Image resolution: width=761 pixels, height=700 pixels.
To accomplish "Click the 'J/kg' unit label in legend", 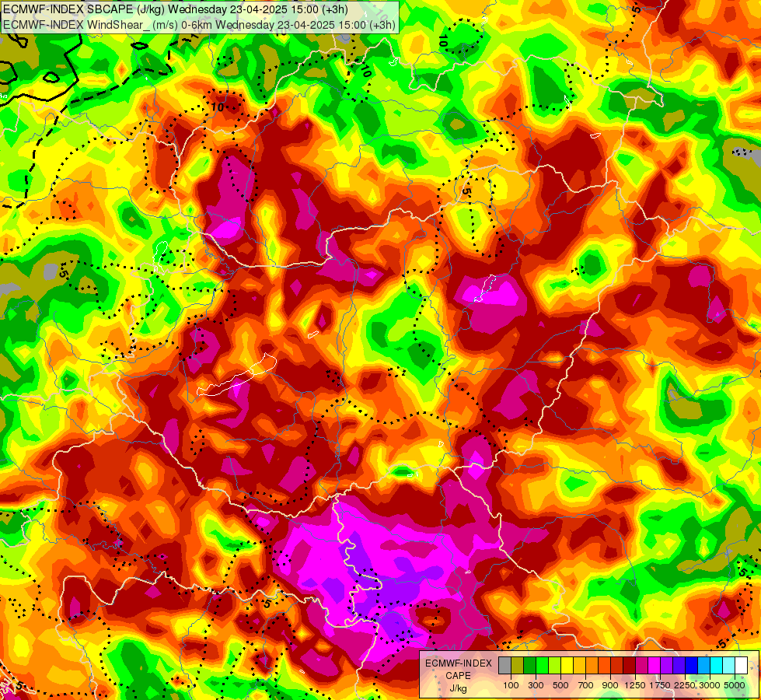I will tap(458, 688).
